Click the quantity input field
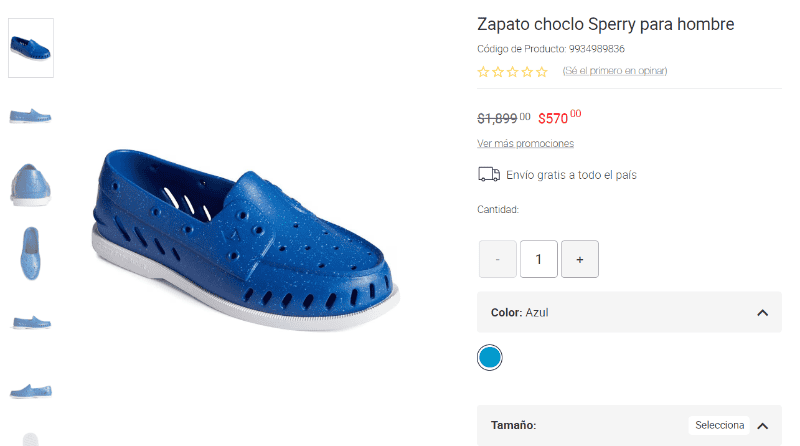Image resolution: width=800 pixels, height=446 pixels. [x=539, y=259]
